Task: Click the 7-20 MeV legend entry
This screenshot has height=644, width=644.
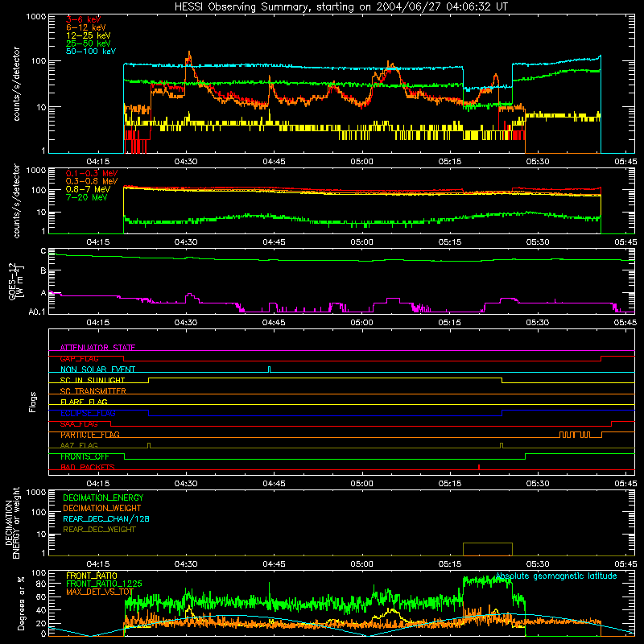Action: pos(87,197)
